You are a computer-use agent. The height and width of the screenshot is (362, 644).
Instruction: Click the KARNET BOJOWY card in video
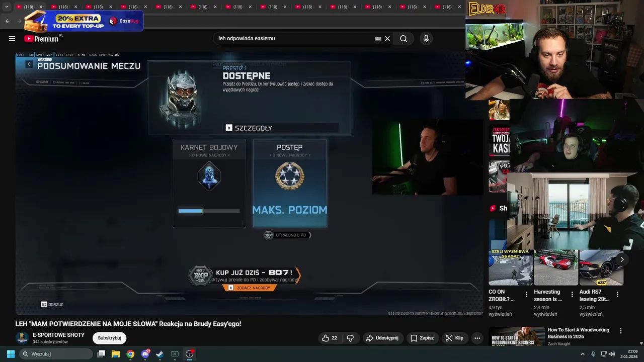click(x=209, y=184)
